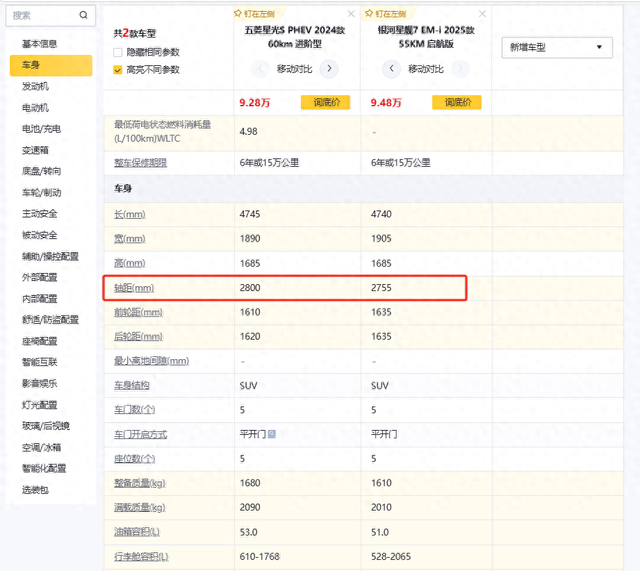Open 底盘/转向 section
640x571 pixels.
[x=41, y=171]
